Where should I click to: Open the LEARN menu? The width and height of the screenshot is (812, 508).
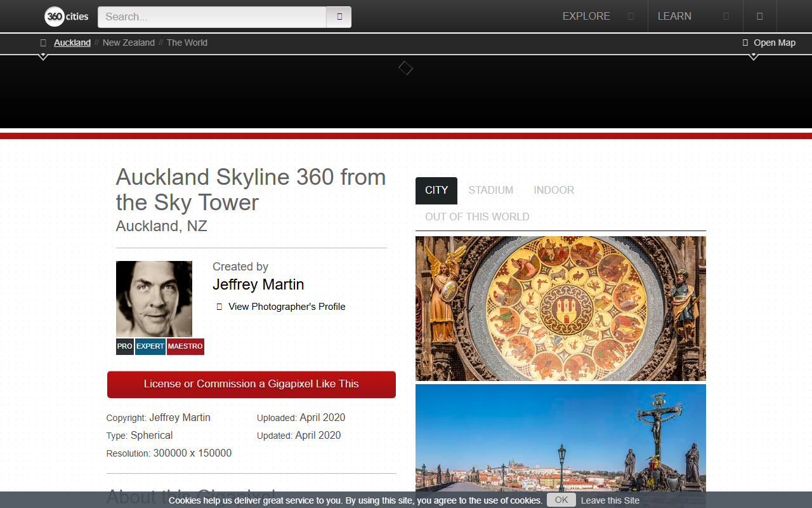click(674, 17)
